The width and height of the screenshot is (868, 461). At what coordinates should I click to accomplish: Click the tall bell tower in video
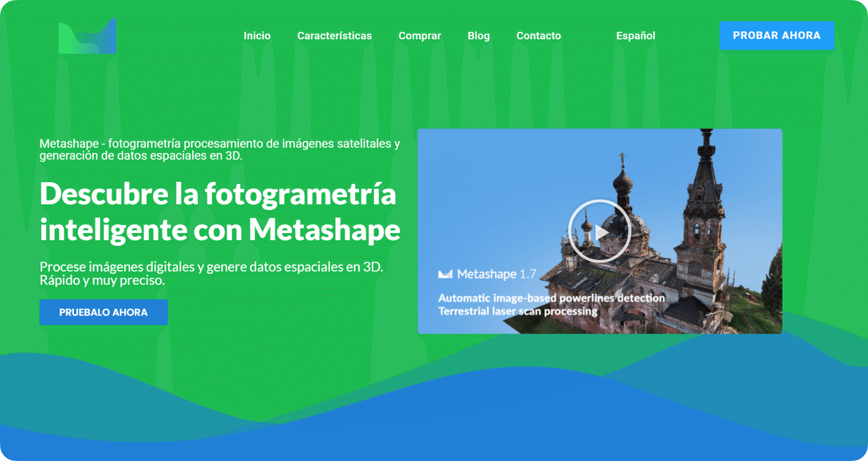(x=705, y=199)
